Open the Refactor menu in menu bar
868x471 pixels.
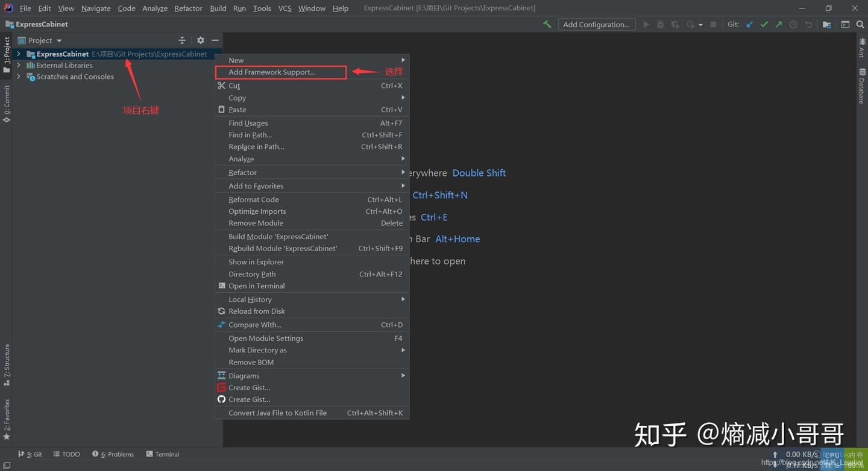click(x=188, y=8)
